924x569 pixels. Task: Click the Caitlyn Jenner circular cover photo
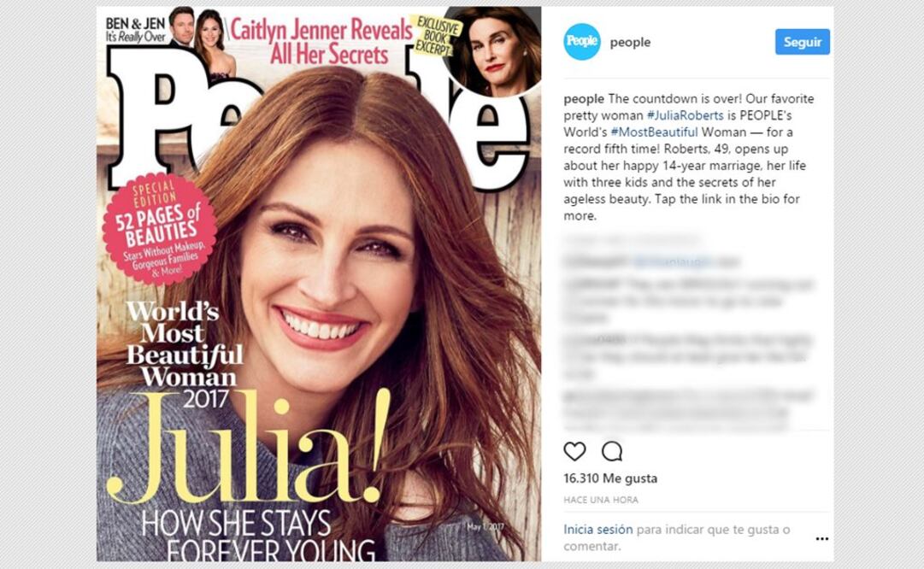(x=492, y=50)
